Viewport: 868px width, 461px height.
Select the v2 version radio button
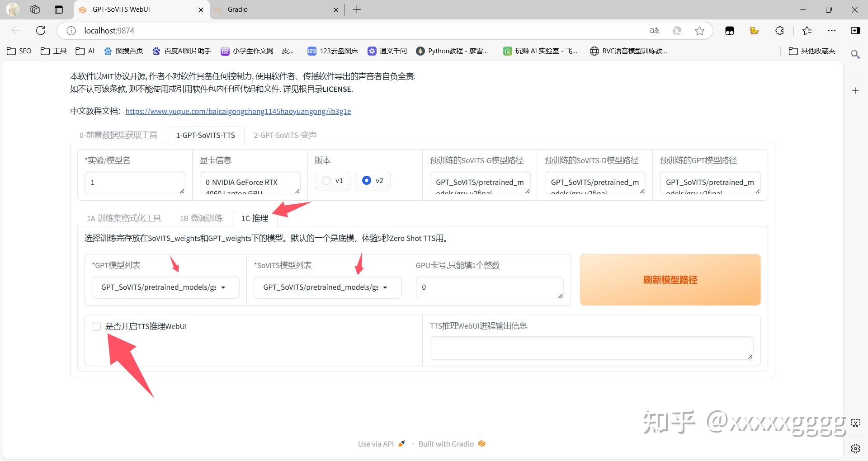click(x=366, y=180)
